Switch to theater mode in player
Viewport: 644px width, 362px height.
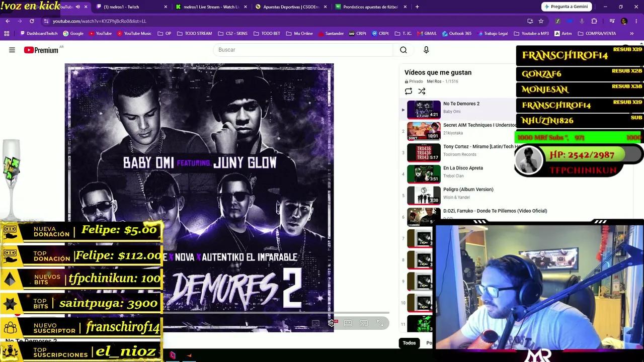[x=348, y=323]
